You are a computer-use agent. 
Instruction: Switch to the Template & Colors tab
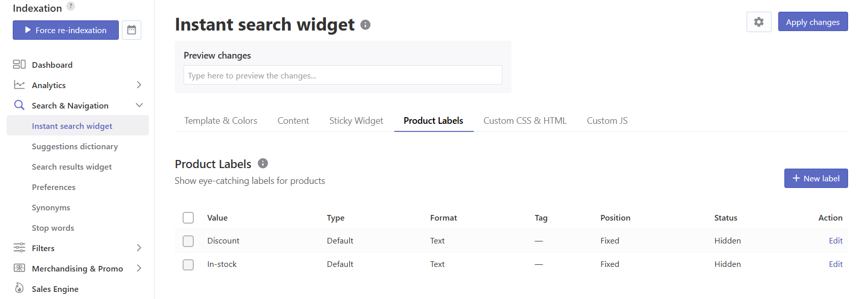click(x=221, y=121)
